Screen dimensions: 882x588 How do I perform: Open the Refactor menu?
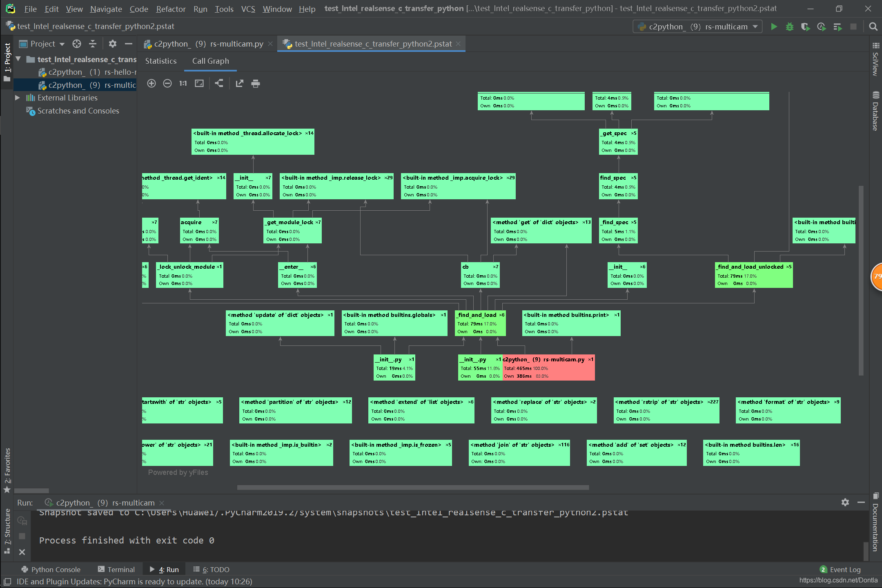click(170, 9)
